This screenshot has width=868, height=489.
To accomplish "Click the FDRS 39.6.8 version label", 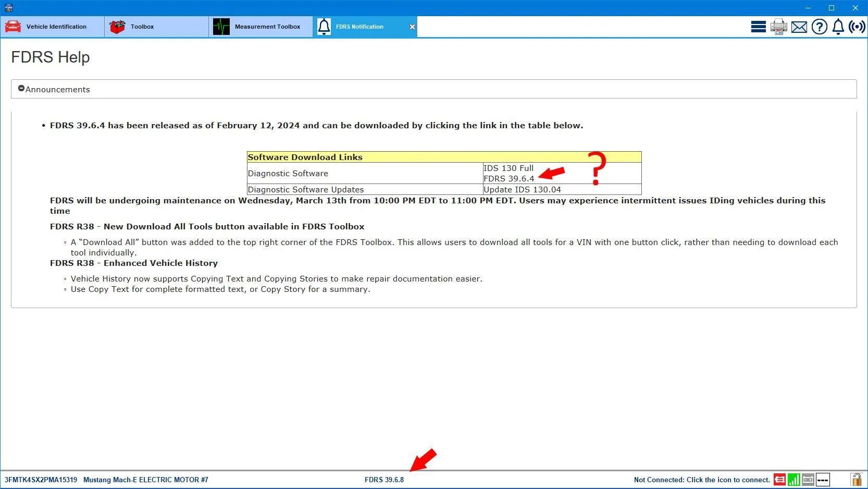I will [384, 480].
